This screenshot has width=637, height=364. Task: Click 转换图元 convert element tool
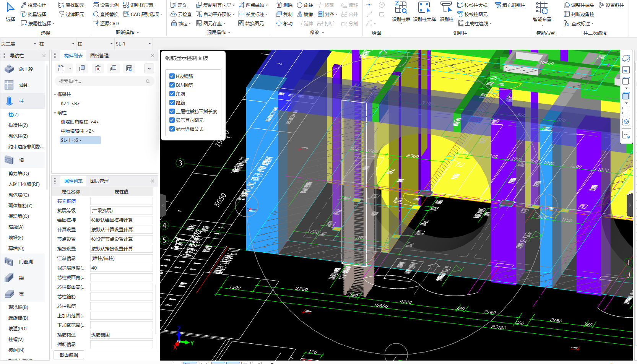point(251,23)
